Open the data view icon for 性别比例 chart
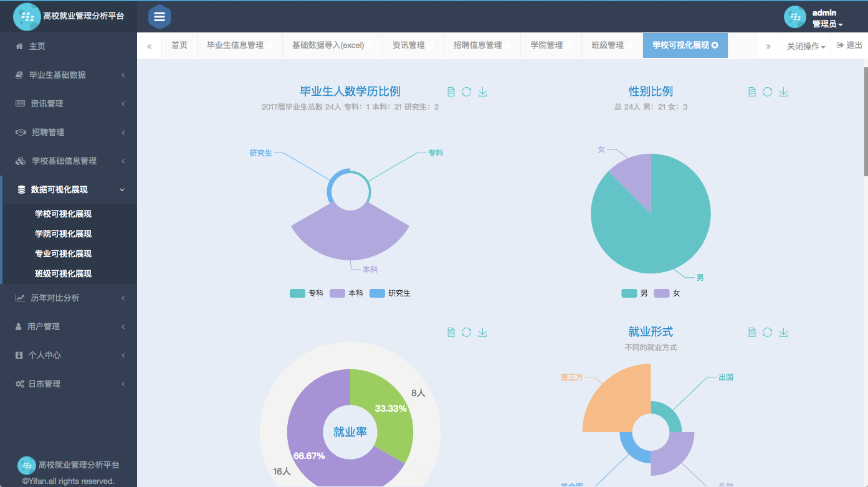This screenshot has height=487, width=868. click(752, 92)
